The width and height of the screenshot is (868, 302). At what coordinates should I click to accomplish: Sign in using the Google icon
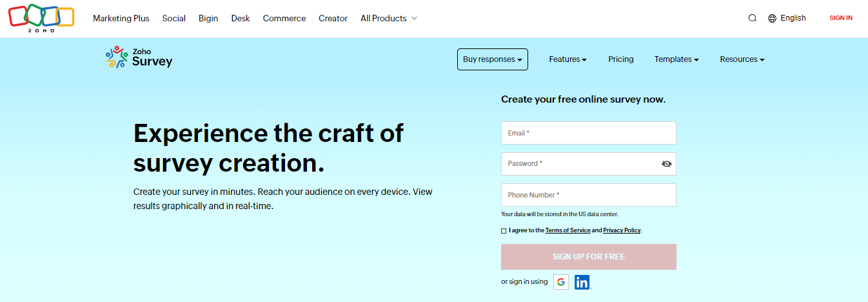click(x=561, y=282)
